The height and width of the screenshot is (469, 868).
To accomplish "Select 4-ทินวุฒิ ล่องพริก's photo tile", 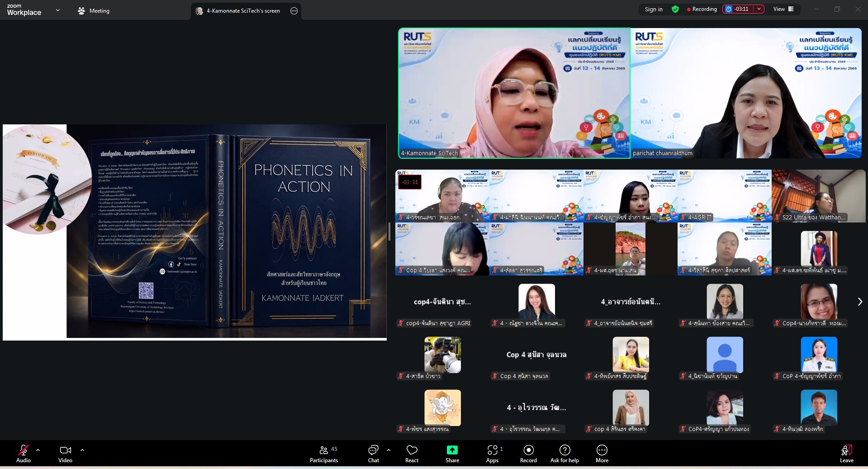I will click(x=819, y=408).
